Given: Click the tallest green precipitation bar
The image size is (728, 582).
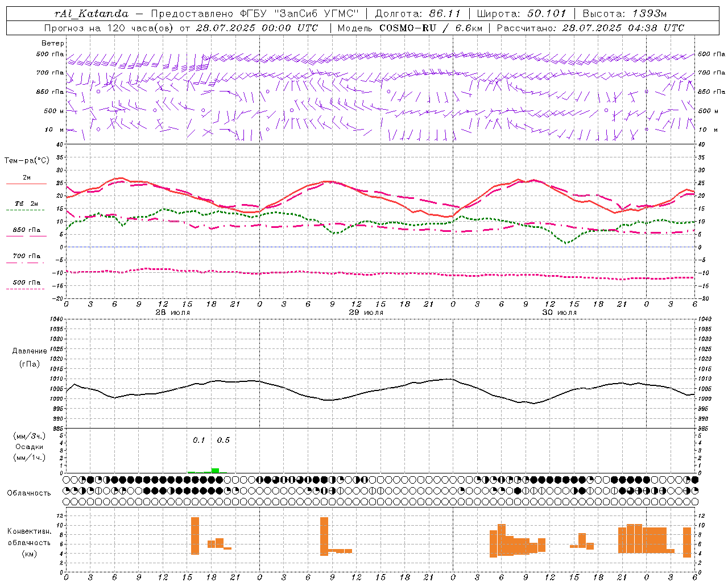Looking at the screenshot, I should pos(215,470).
